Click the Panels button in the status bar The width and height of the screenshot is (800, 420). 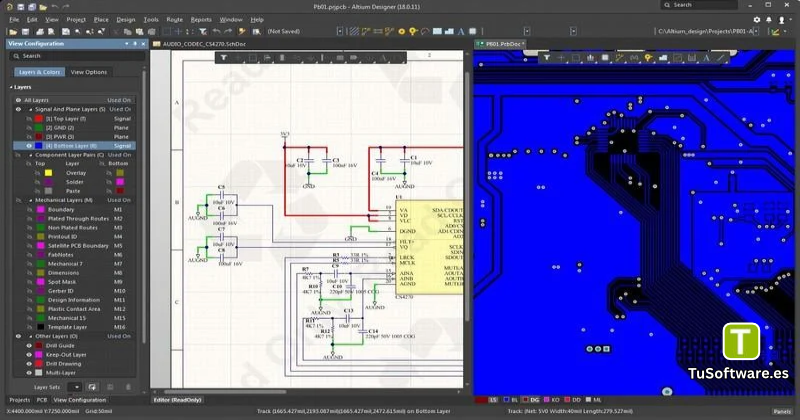pyautogui.click(x=782, y=411)
